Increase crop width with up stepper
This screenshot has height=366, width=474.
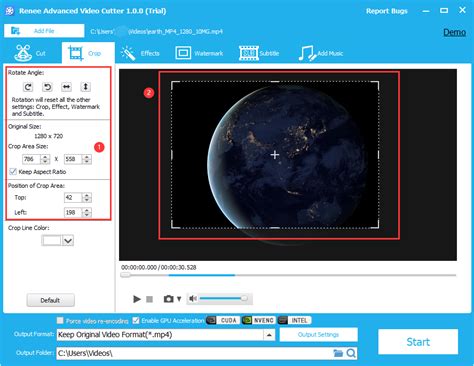pos(45,157)
